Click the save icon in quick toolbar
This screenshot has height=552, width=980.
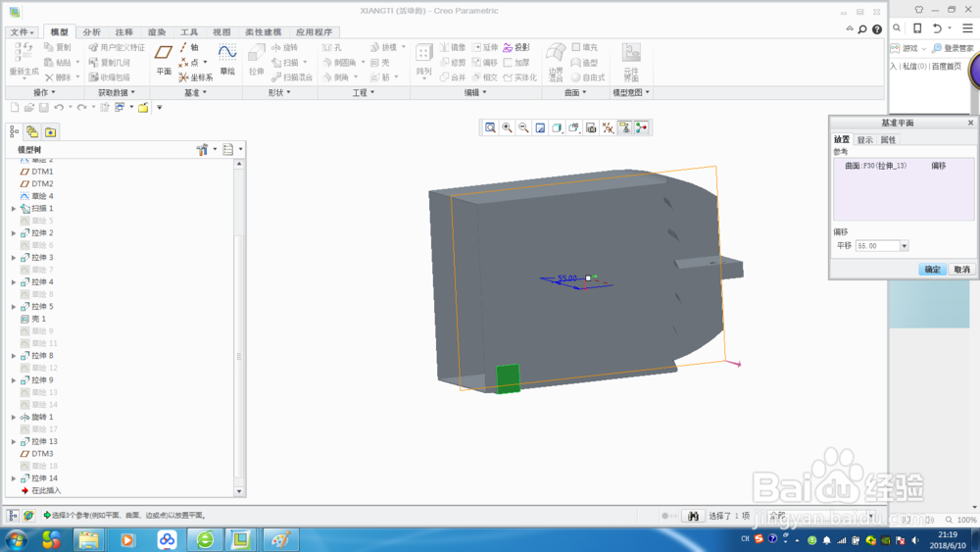(44, 108)
